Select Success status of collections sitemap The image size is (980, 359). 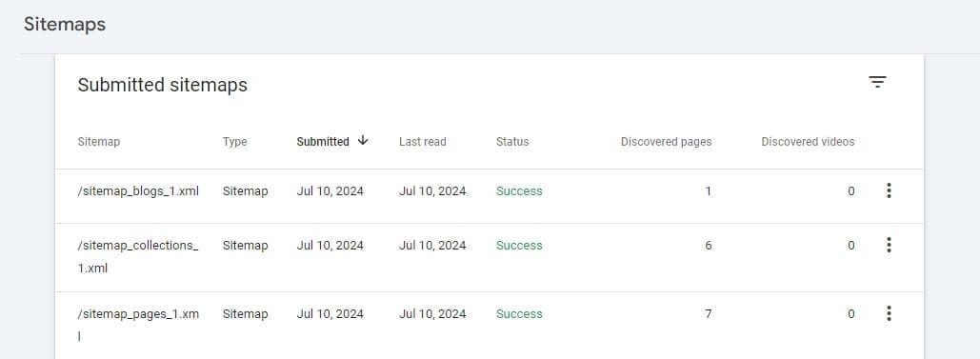[x=519, y=246]
